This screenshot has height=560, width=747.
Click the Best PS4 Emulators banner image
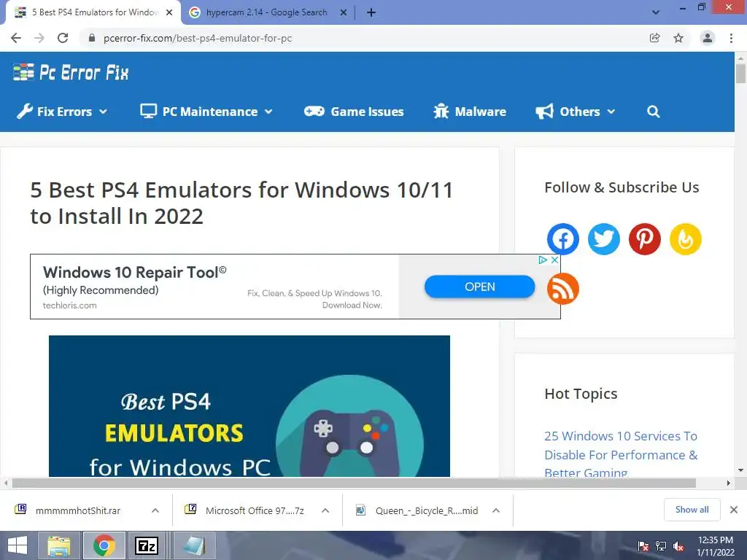pyautogui.click(x=249, y=405)
